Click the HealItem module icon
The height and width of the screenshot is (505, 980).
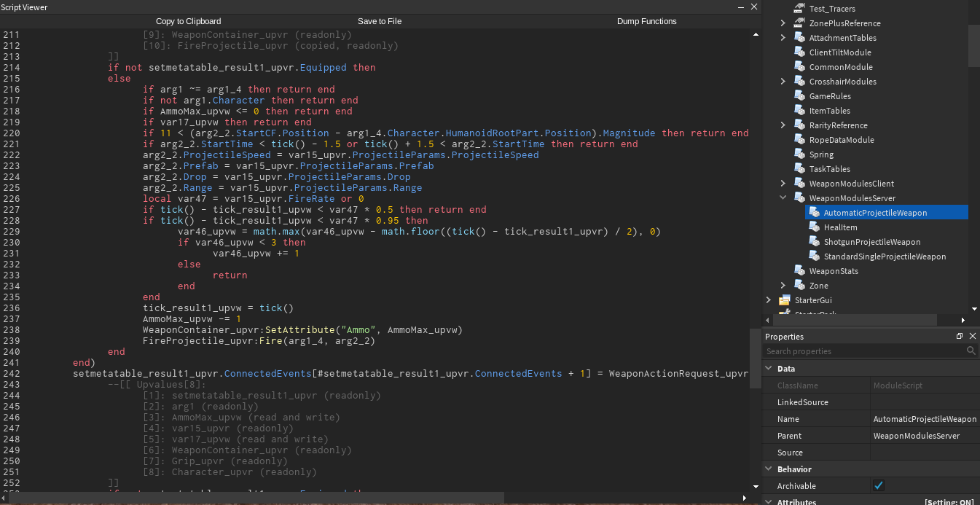pos(813,227)
